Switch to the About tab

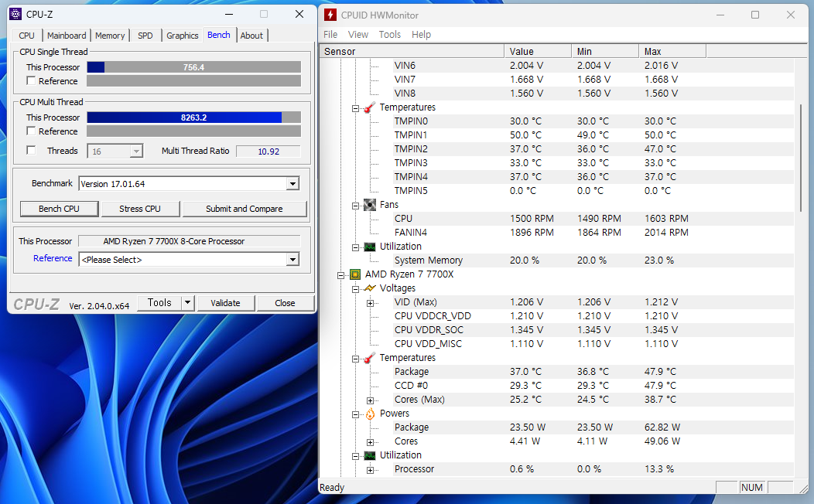(x=251, y=36)
